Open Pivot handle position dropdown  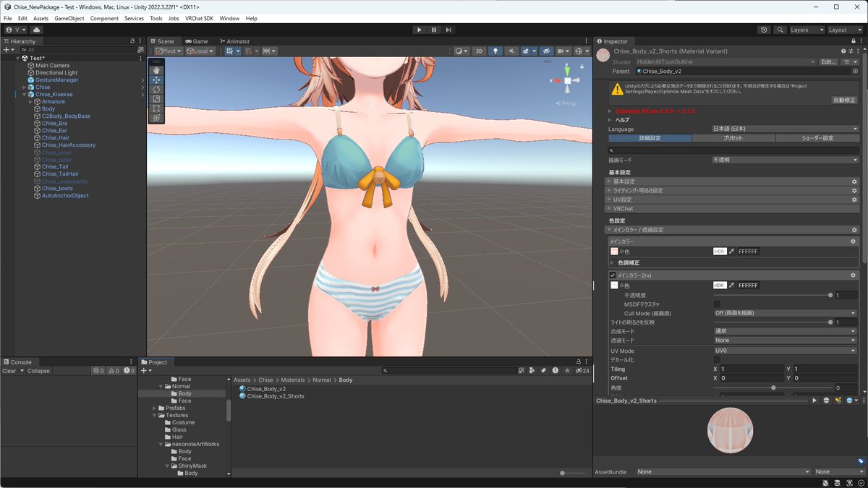[169, 51]
